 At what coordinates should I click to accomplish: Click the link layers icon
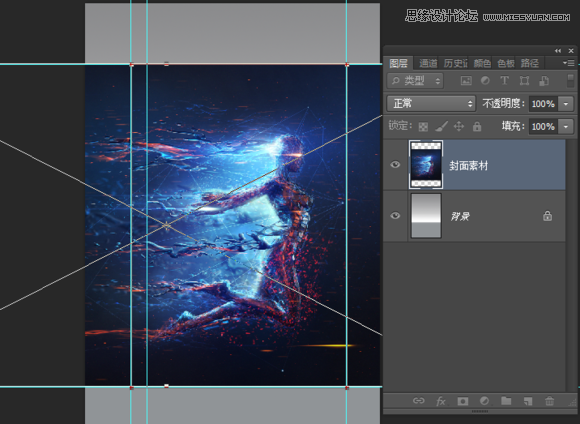[x=418, y=401]
